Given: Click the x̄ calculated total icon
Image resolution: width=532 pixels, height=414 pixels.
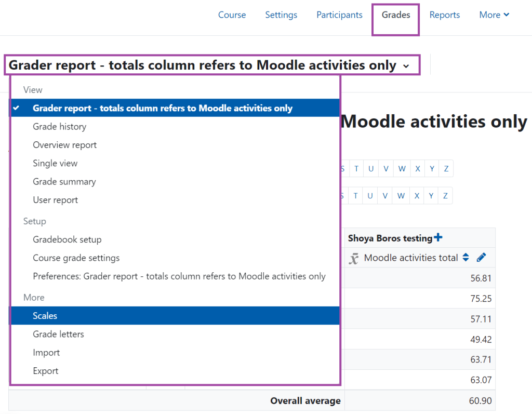Looking at the screenshot, I should pyautogui.click(x=355, y=258).
